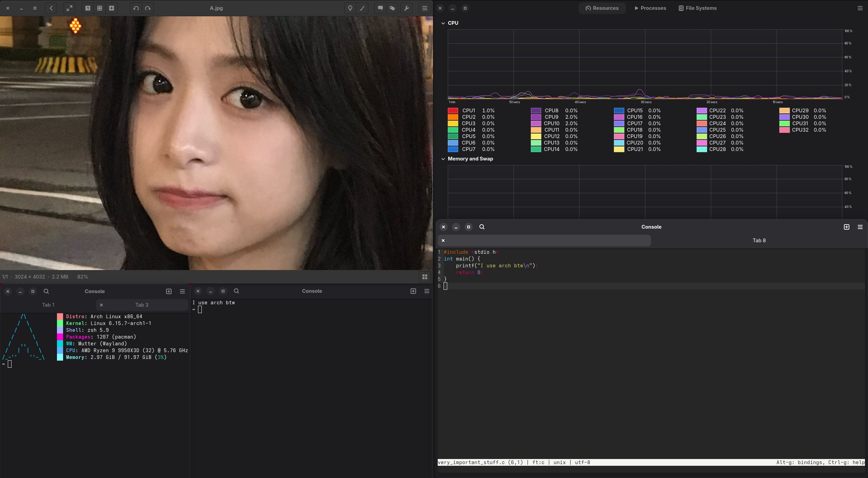868x478 pixels.
Task: Click the displayed photo in the gThumb viewer
Action: pos(216,143)
